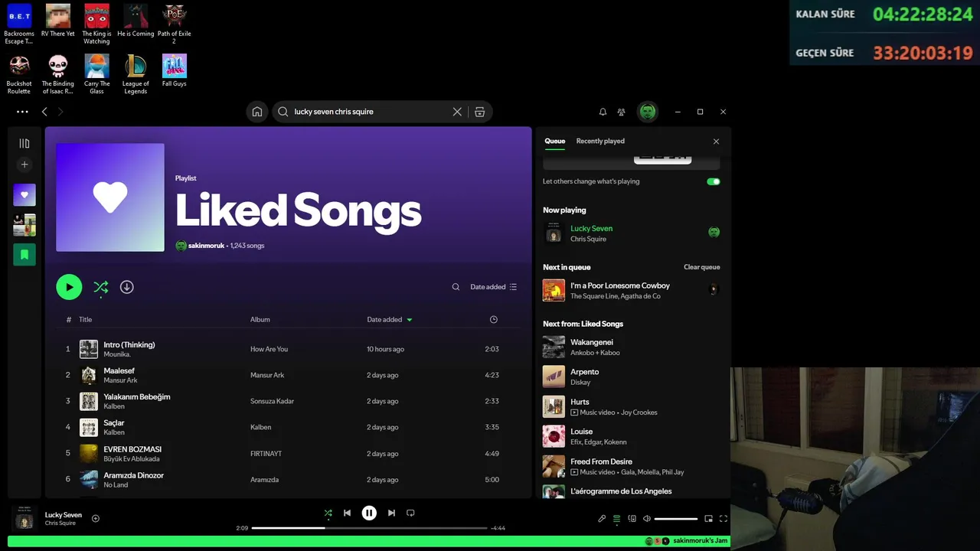Screen dimensions: 980x551
Task: Open the green bookmark Your Episodes item
Action: [x=24, y=254]
